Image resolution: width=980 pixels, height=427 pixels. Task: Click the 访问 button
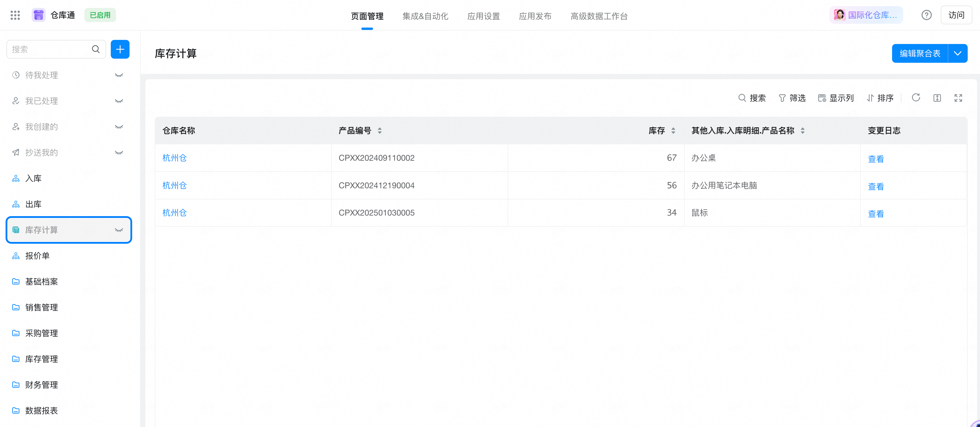(x=956, y=15)
